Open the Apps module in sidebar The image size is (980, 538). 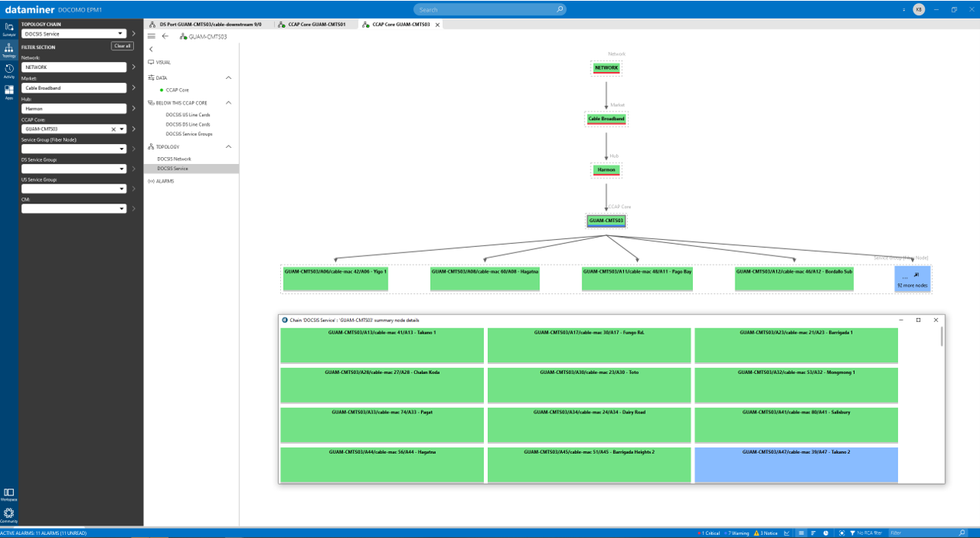pos(9,91)
